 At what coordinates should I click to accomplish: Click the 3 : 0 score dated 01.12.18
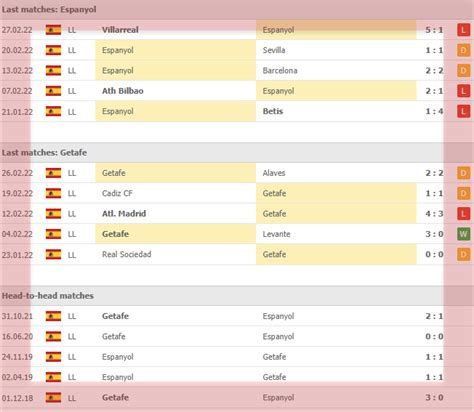pyautogui.click(x=434, y=397)
